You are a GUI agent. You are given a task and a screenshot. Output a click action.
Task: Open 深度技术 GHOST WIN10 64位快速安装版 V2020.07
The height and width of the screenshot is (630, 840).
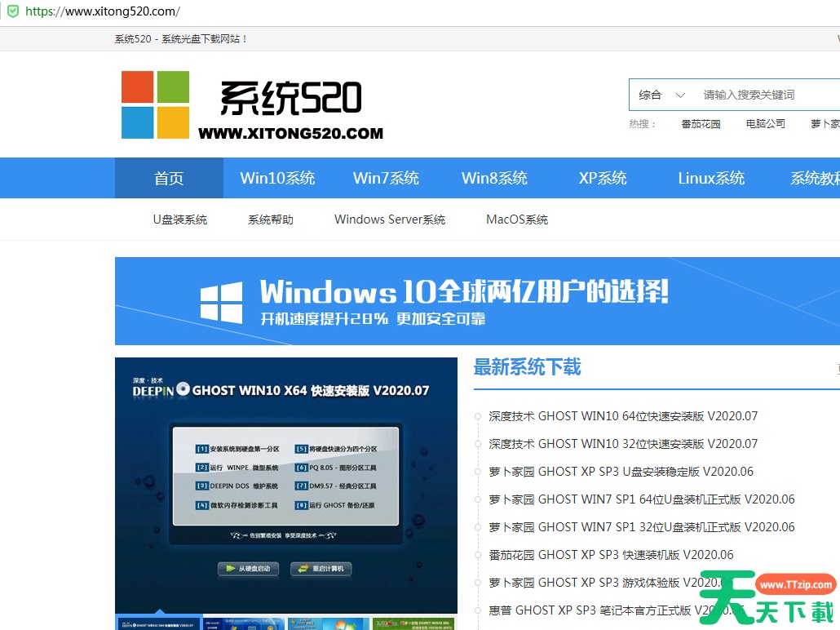(x=623, y=416)
